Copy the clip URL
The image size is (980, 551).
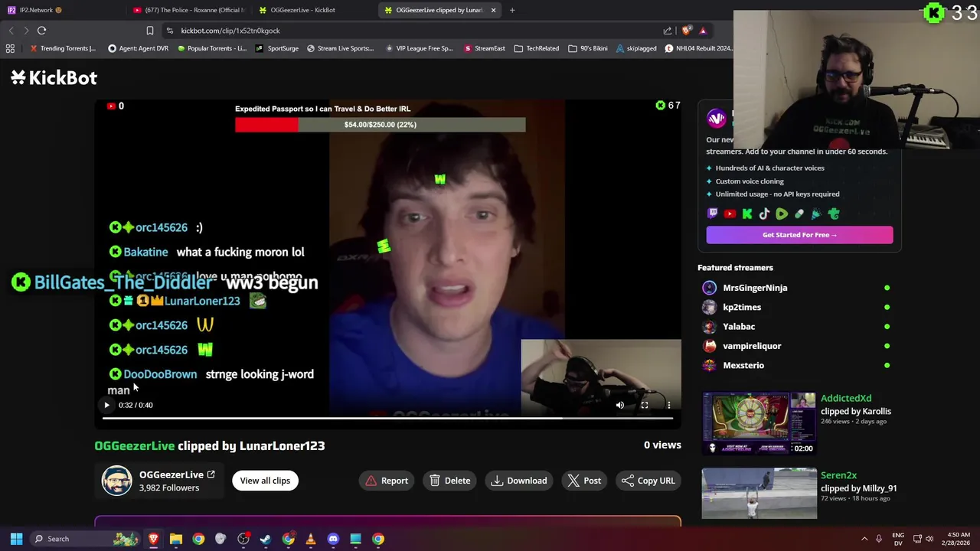coord(648,481)
